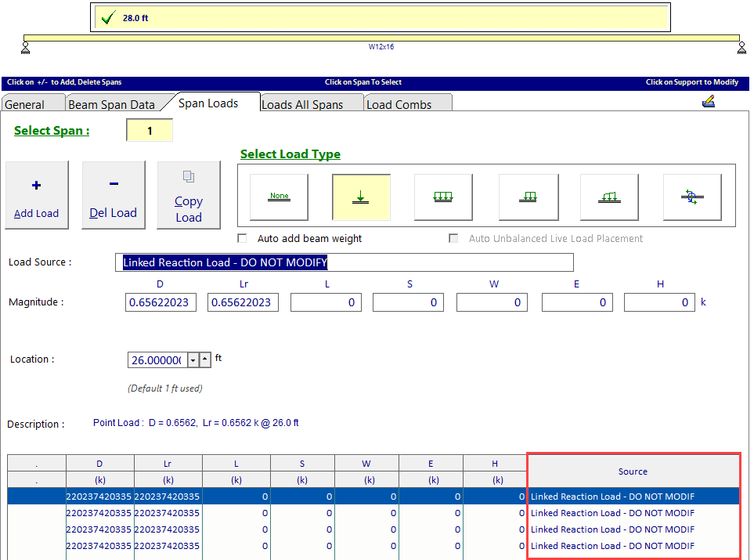Click the Location value field 26.00000
This screenshot has width=754, height=560.
(x=157, y=359)
